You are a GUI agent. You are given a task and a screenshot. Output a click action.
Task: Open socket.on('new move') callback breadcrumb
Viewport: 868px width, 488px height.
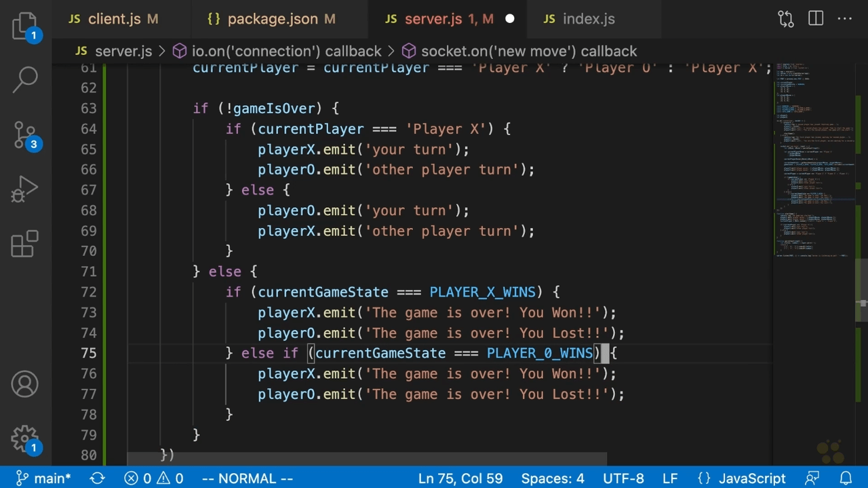point(519,51)
